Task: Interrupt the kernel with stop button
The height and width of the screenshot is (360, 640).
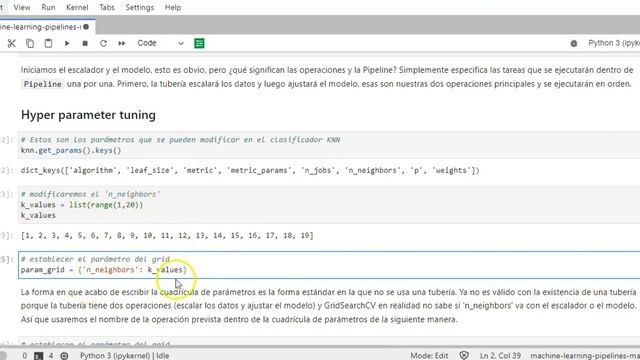Action: click(x=85, y=43)
